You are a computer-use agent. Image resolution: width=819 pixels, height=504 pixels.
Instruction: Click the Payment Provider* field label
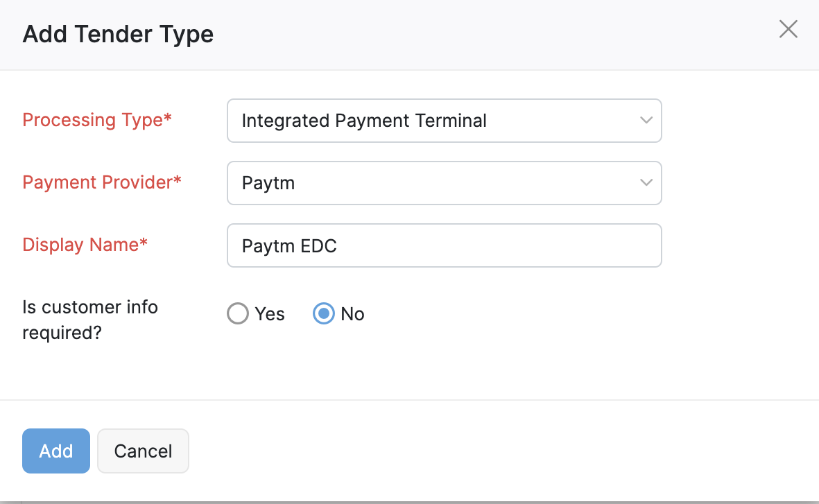[x=102, y=182]
